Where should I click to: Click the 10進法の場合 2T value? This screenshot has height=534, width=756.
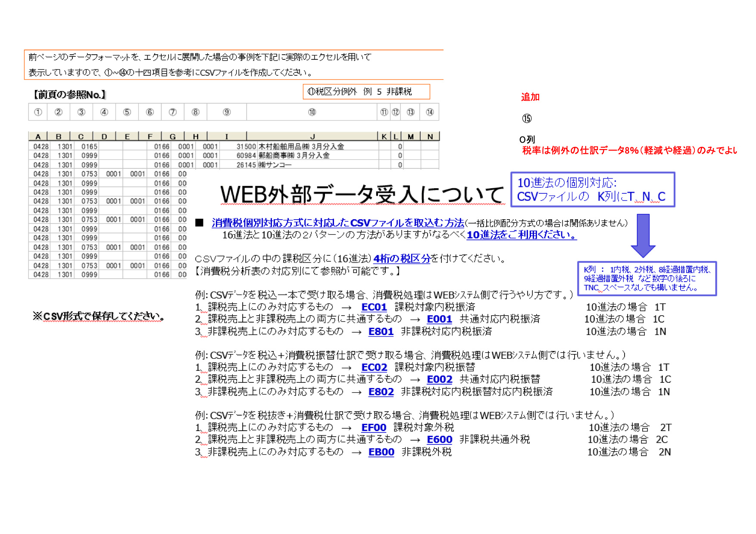pyautogui.click(x=630, y=428)
